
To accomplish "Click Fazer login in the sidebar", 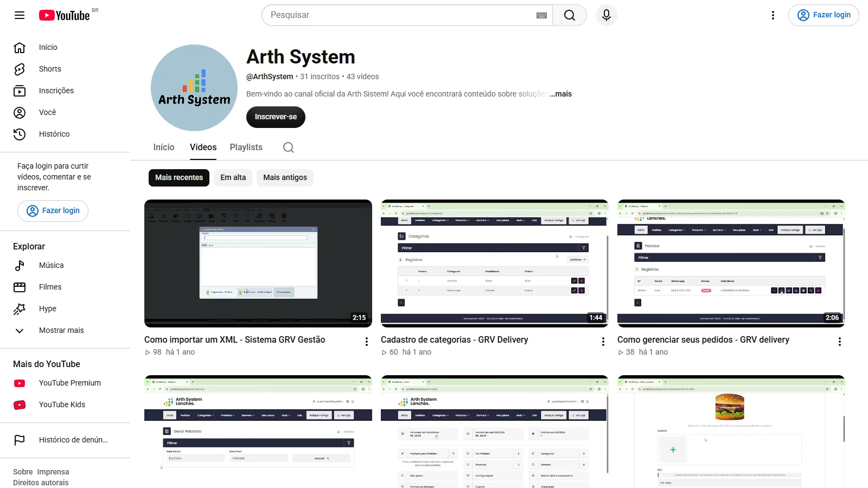I will point(53,211).
